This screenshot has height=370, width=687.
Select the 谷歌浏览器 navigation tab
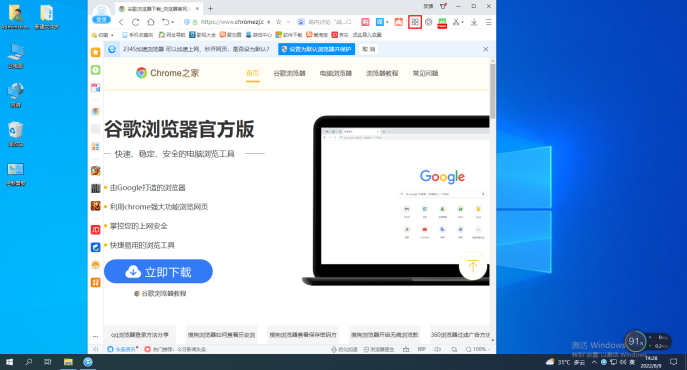point(289,73)
